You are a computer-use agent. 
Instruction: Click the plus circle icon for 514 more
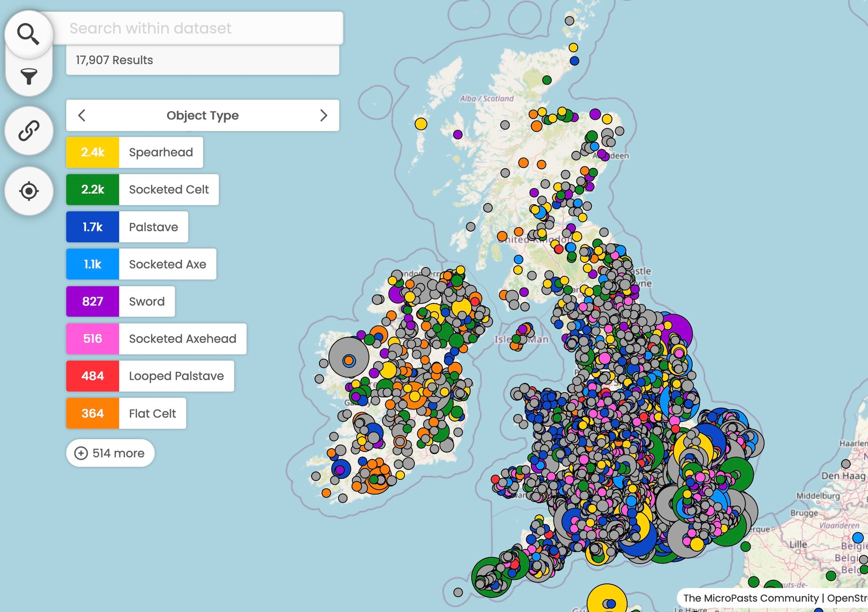pos(80,453)
